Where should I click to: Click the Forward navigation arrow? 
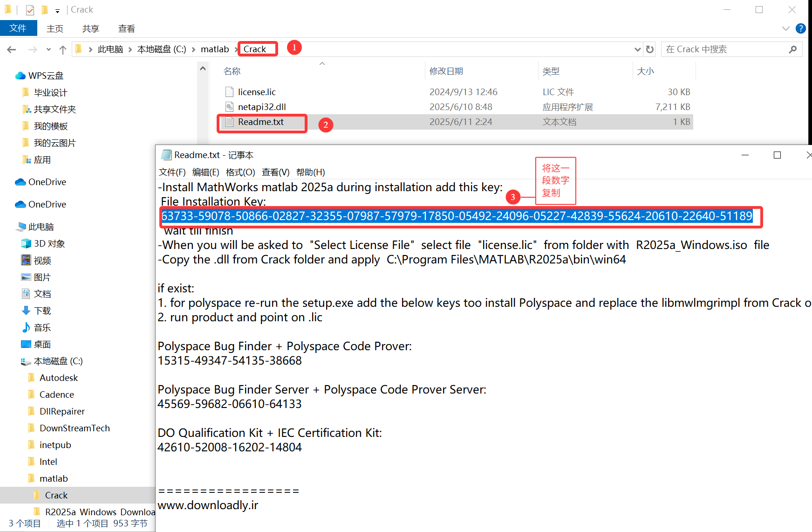pyautogui.click(x=33, y=49)
